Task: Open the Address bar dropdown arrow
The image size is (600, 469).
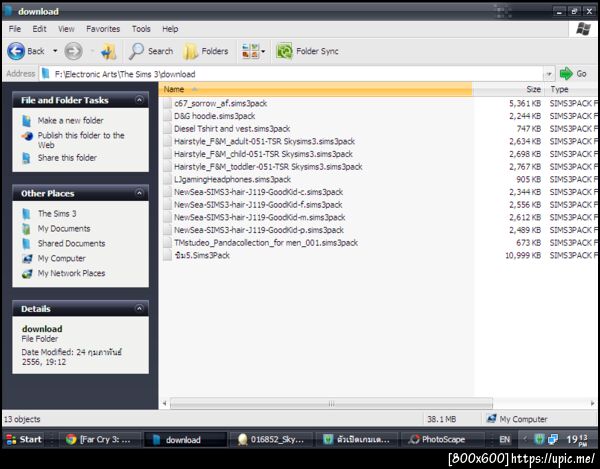Action: [549, 74]
